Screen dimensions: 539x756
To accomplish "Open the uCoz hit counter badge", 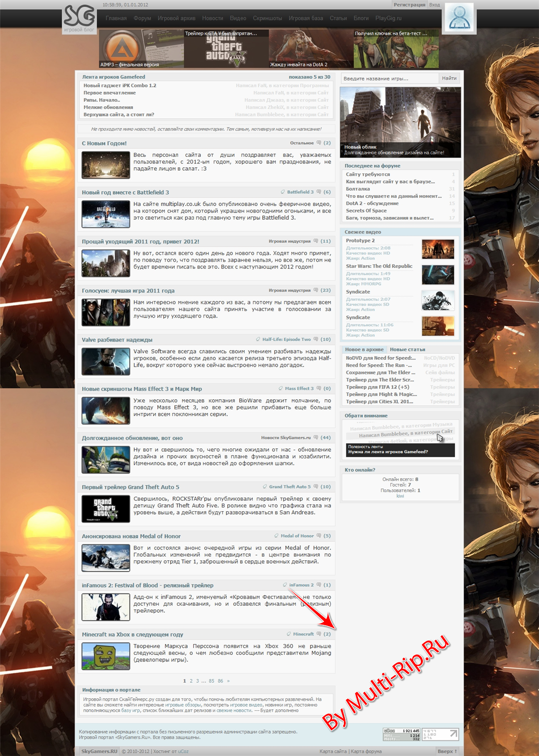I will pos(402,734).
